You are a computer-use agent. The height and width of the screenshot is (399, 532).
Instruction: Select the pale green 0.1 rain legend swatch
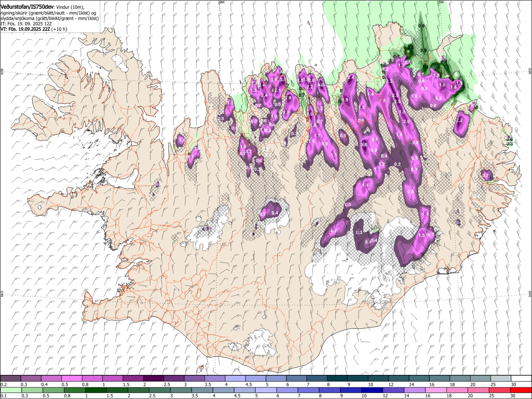tap(11, 390)
